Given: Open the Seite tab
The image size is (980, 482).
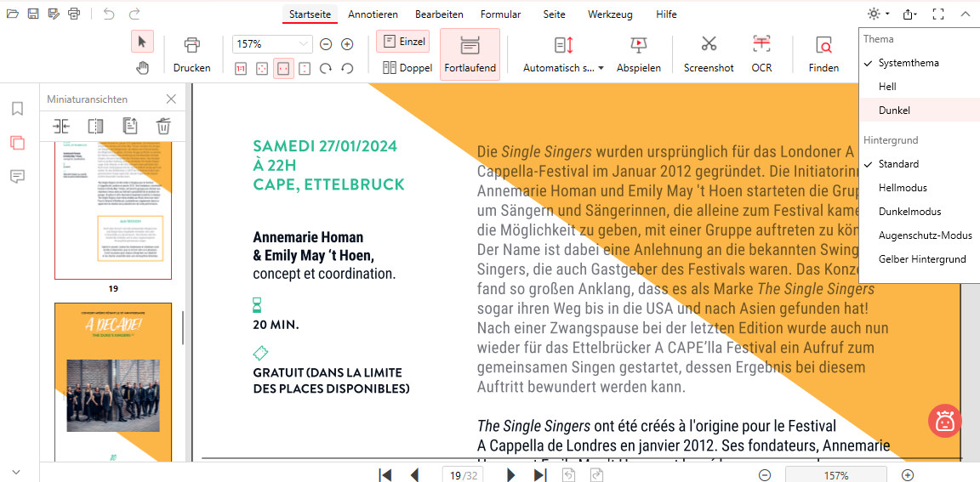Looking at the screenshot, I should tap(554, 14).
